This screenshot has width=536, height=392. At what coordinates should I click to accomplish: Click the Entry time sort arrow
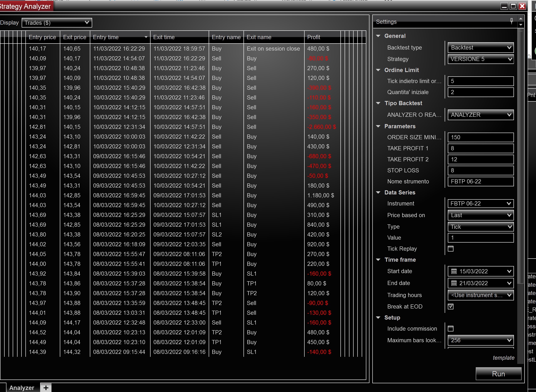146,37
